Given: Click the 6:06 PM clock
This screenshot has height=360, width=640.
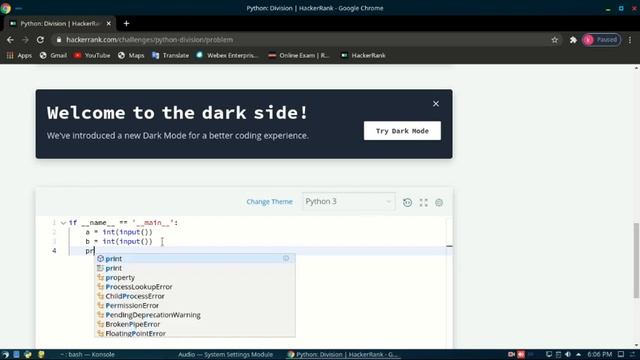Looking at the screenshot, I should (x=600, y=354).
